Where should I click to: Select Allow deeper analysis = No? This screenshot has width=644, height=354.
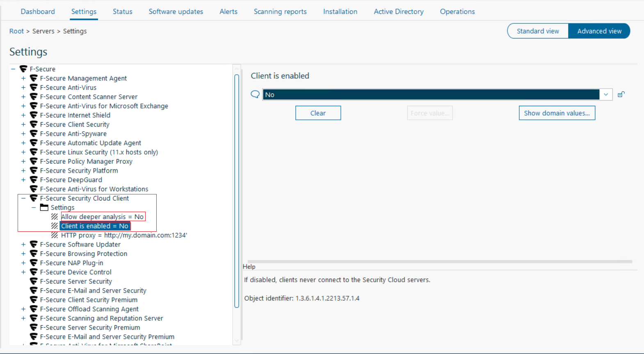click(103, 217)
